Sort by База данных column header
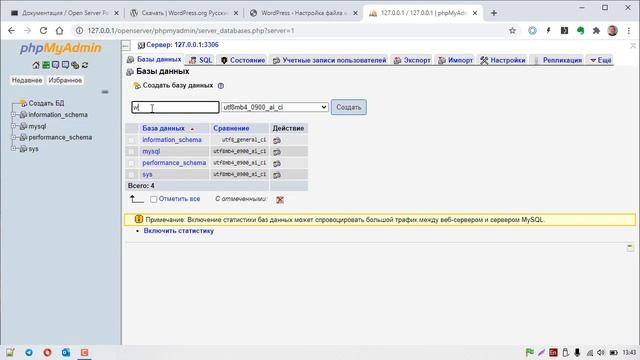The height and width of the screenshot is (360, 640). click(163, 128)
